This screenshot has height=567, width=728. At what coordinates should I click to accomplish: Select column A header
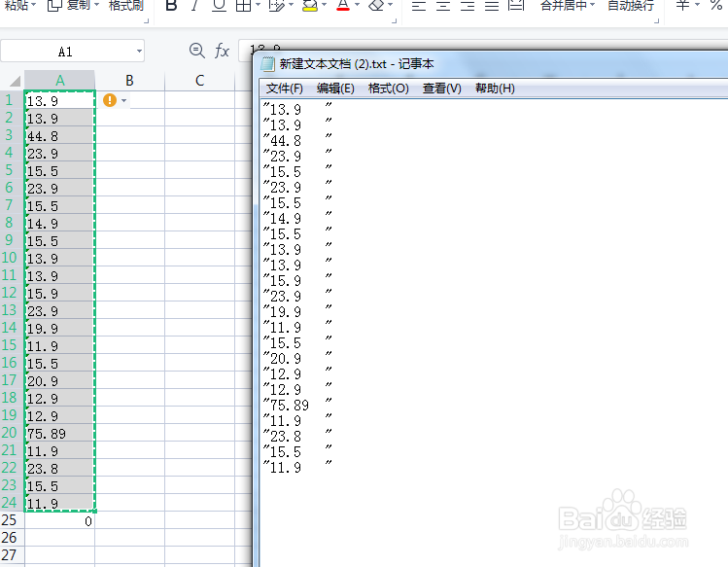(x=60, y=81)
